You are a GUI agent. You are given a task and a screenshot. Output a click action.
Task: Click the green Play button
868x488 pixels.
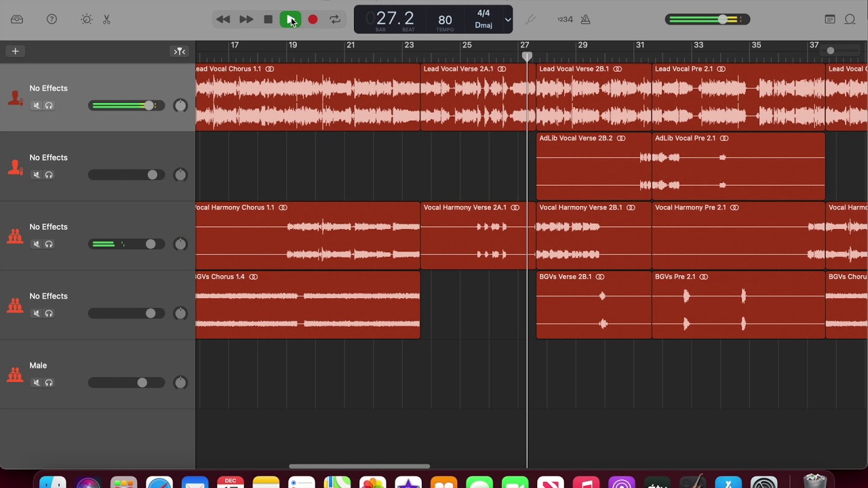[x=290, y=20]
